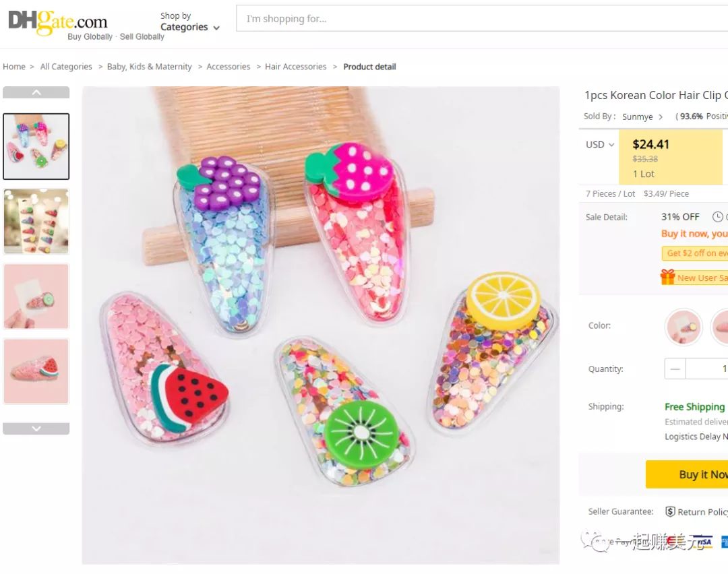The width and height of the screenshot is (728, 574).
Task: Click the gift box New User icon
Action: [x=667, y=277]
